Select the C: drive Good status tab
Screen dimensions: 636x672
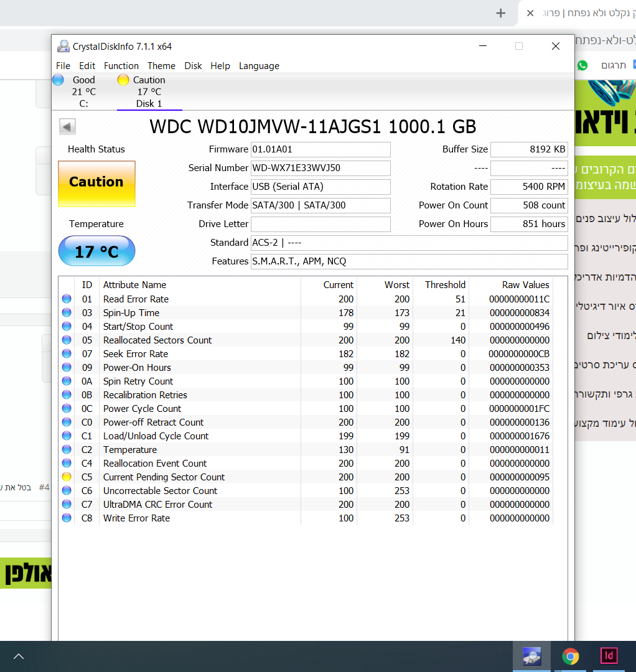84,91
